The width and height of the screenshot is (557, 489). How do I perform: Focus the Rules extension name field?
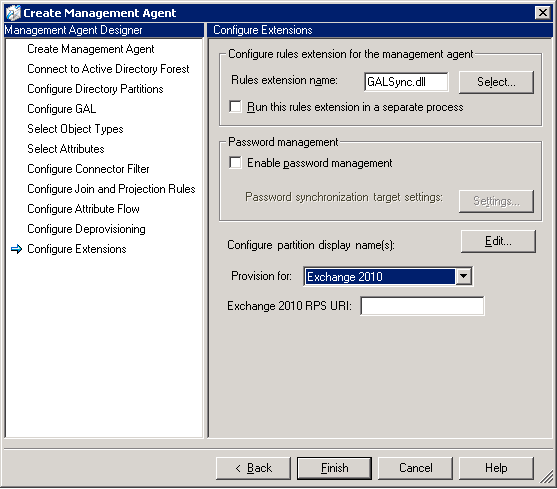406,82
